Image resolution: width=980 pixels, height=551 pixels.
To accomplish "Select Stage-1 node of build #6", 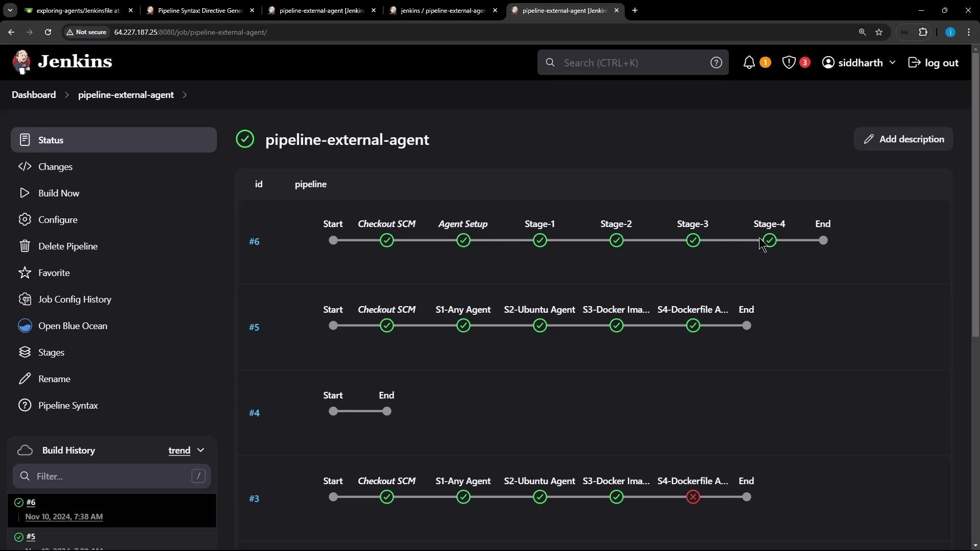I will tap(540, 240).
